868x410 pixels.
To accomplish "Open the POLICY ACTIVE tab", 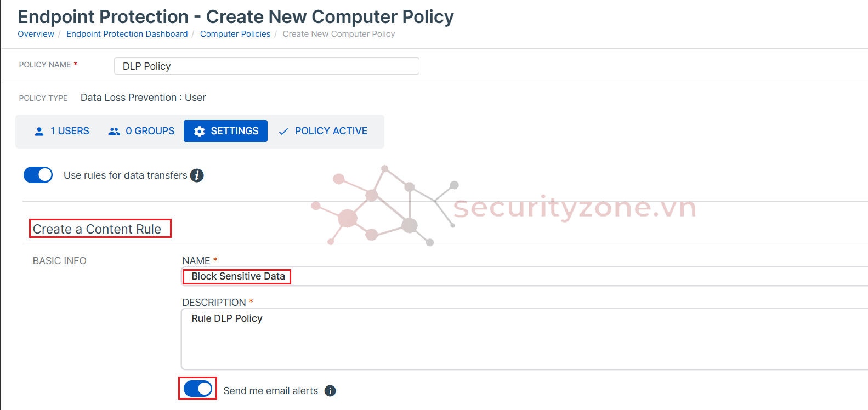I will (331, 131).
